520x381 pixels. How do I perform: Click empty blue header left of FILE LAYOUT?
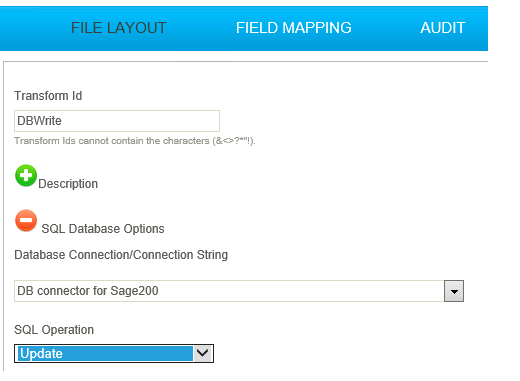33,28
